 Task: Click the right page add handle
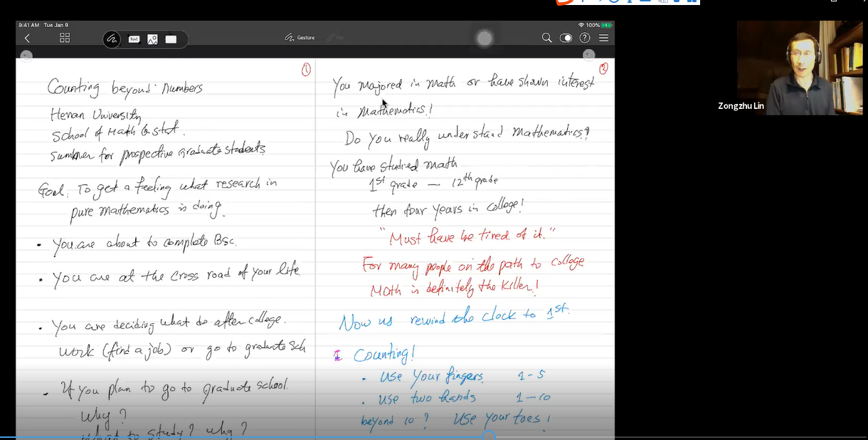point(588,55)
